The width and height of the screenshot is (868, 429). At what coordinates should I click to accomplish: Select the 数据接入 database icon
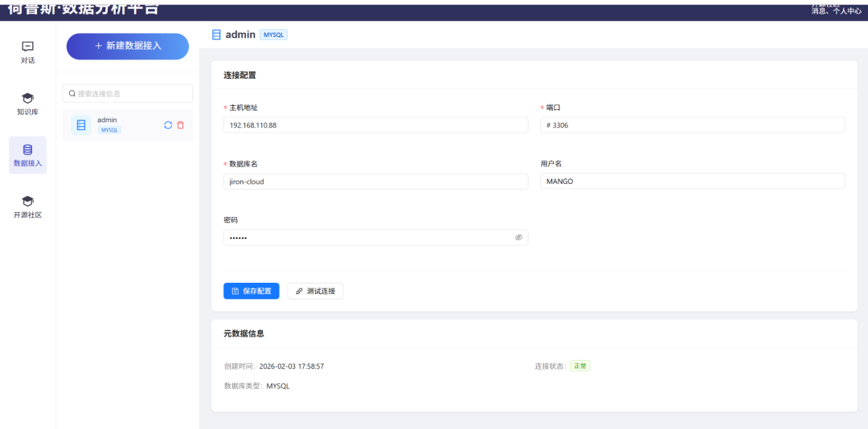[x=27, y=149]
